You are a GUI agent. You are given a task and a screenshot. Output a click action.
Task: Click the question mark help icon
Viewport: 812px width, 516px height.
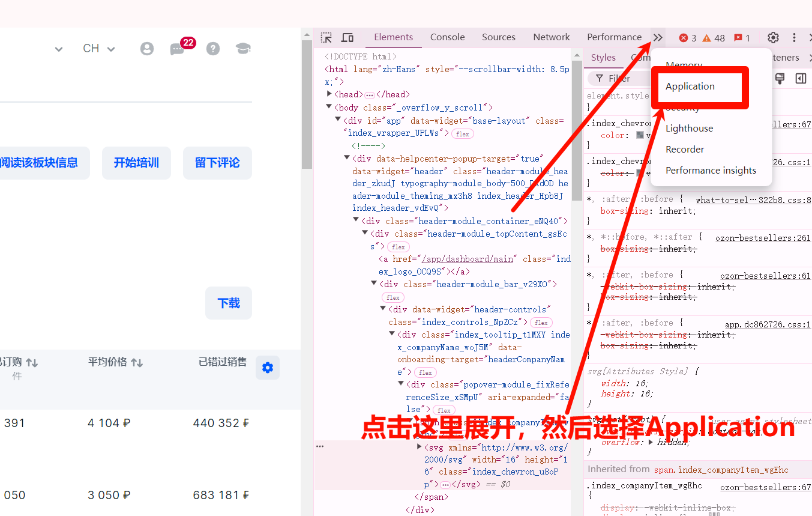pyautogui.click(x=213, y=49)
